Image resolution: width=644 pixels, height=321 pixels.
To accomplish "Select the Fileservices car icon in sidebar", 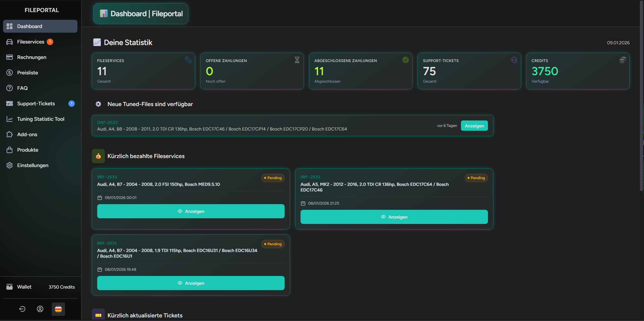I will (10, 42).
